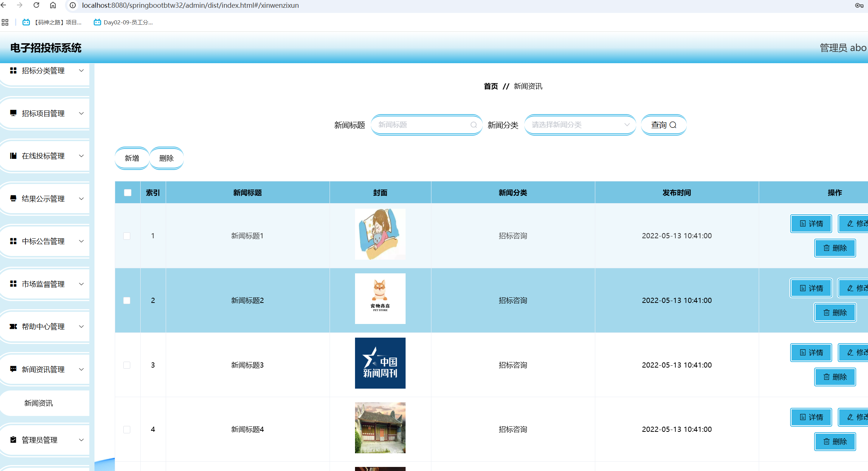
Task: Open the 新闻分类 dropdown selector
Action: 580,125
